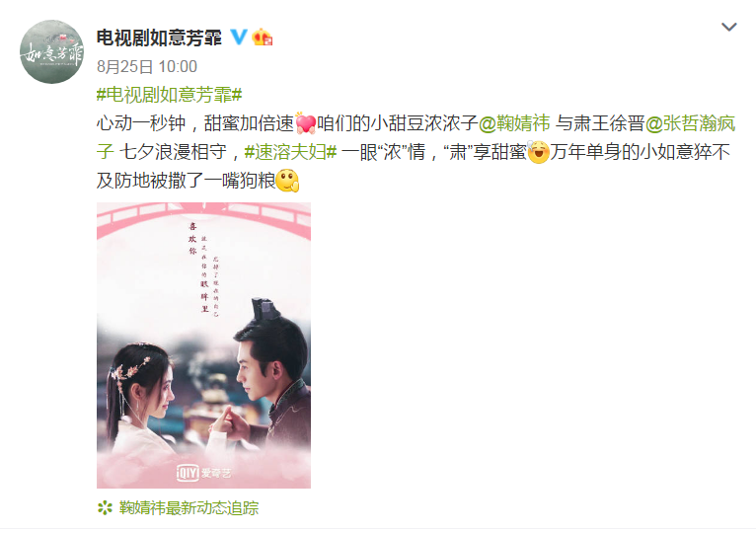
Task: Click the orange crown membership badge
Action: 263,38
